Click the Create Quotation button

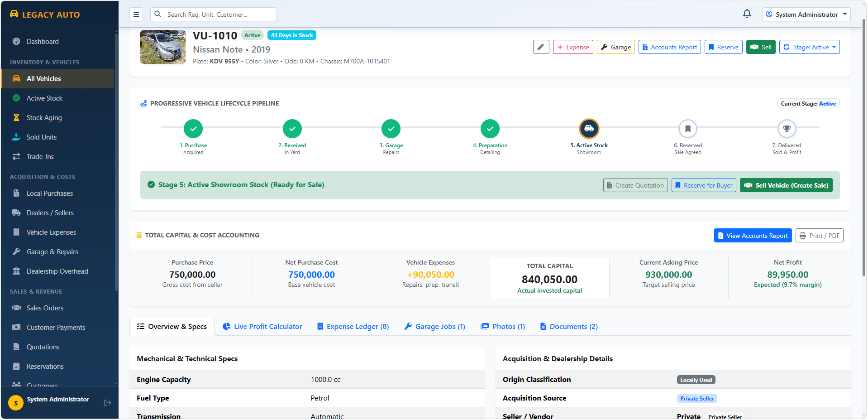point(635,185)
